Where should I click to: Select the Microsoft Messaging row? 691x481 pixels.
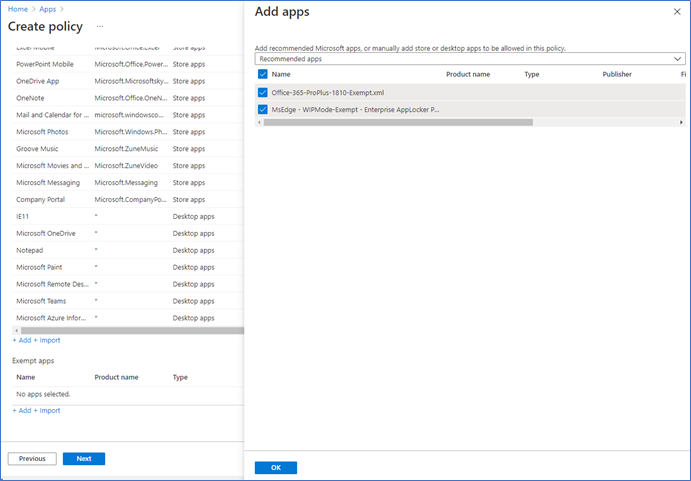coord(128,183)
